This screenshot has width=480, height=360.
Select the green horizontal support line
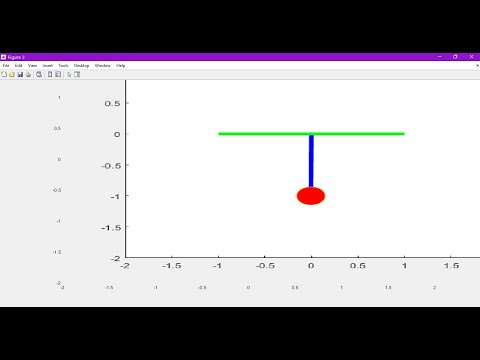(311, 134)
